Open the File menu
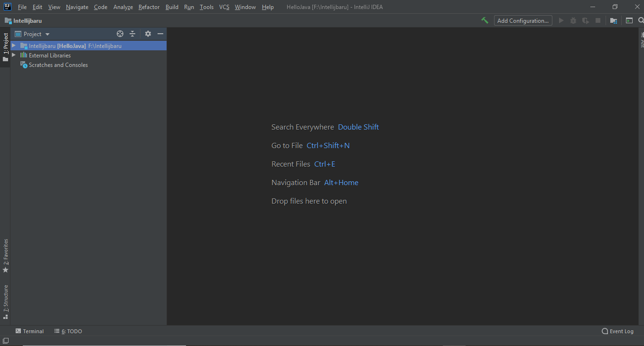Viewport: 644px width, 346px height. tap(22, 7)
